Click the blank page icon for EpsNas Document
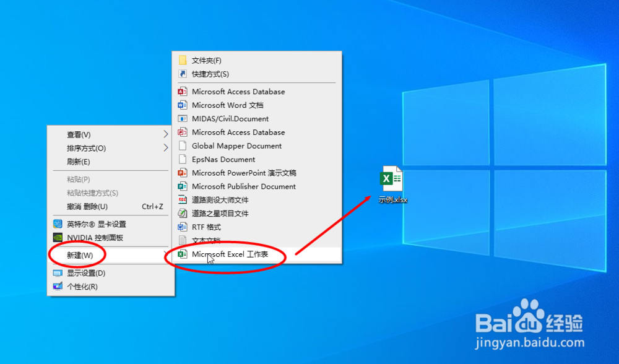The width and height of the screenshot is (619, 364). click(183, 159)
